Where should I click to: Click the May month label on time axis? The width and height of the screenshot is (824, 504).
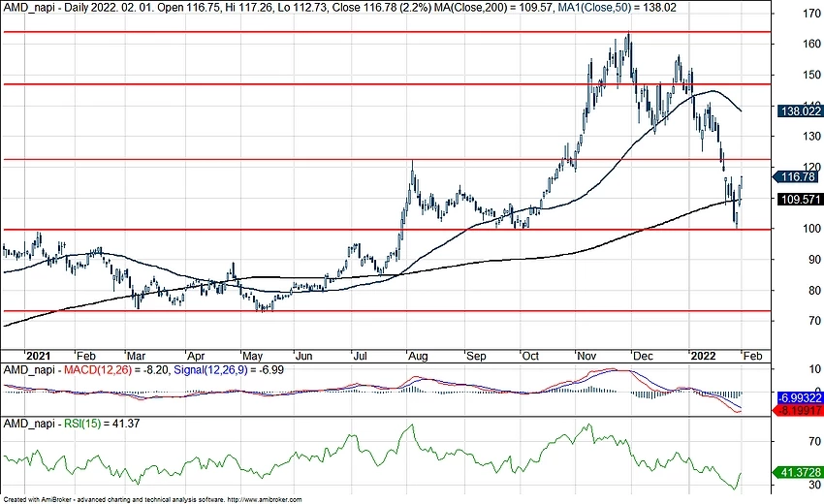(x=253, y=356)
